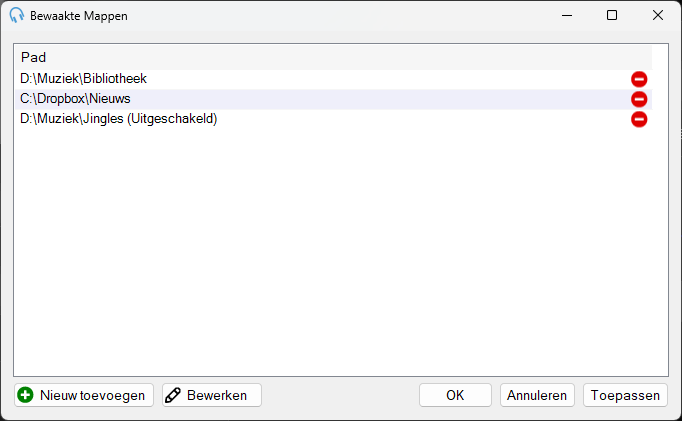Cancel changes with Annuleren

[537, 395]
